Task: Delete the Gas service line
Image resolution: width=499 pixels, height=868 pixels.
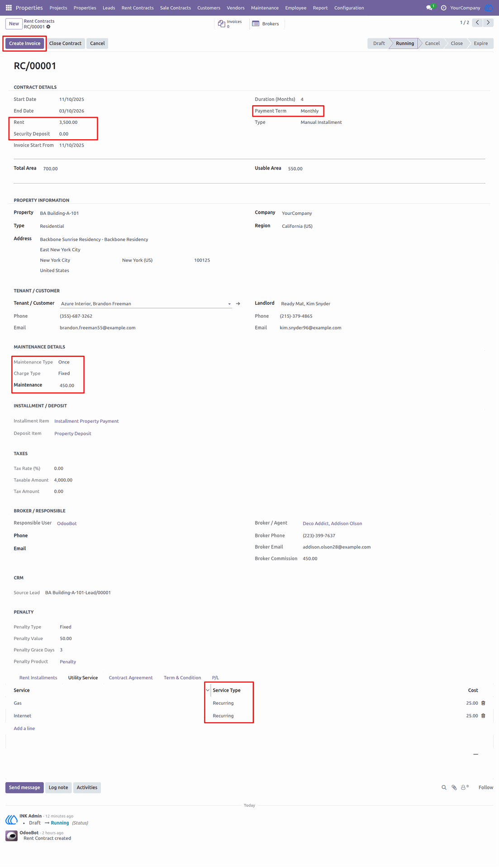Action: [x=483, y=703]
